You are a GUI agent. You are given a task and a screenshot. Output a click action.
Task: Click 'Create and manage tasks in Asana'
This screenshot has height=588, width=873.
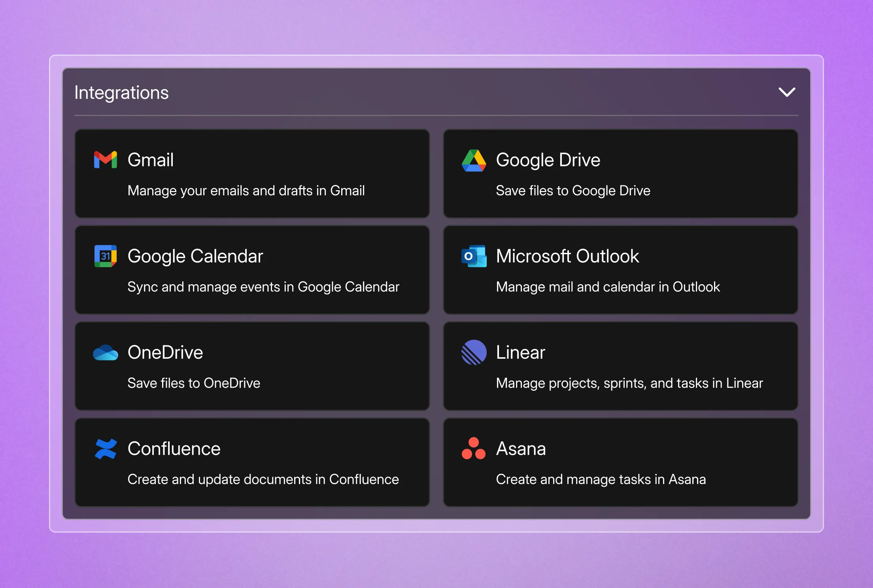click(601, 479)
